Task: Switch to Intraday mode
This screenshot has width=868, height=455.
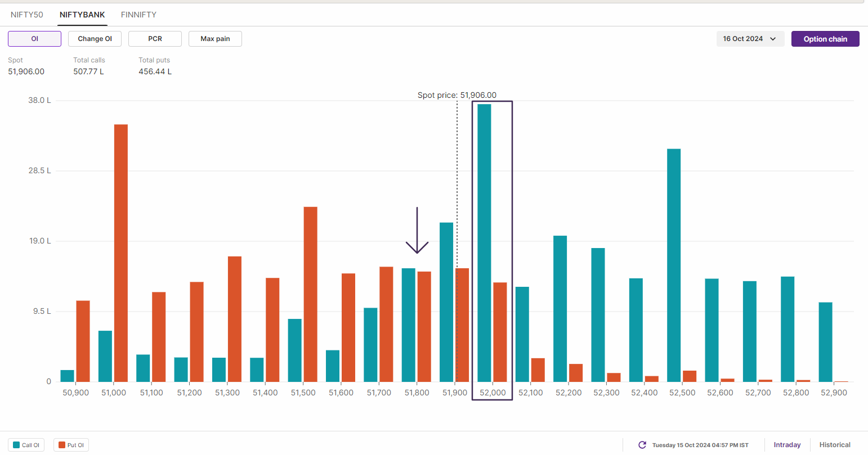Action: [787, 445]
